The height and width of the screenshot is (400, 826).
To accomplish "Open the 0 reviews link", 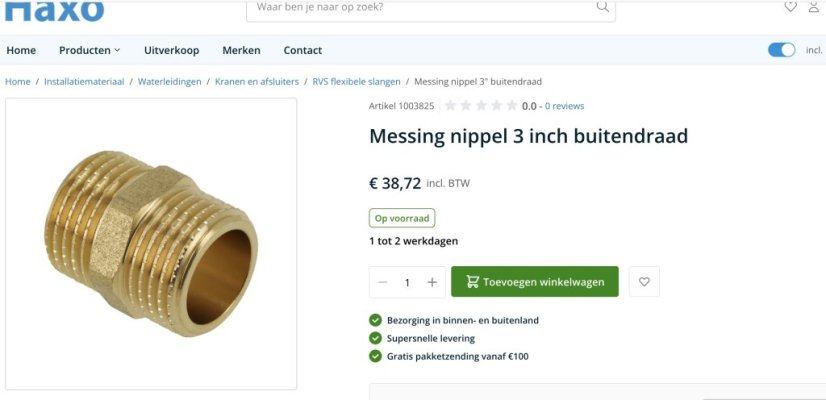I will (x=564, y=106).
